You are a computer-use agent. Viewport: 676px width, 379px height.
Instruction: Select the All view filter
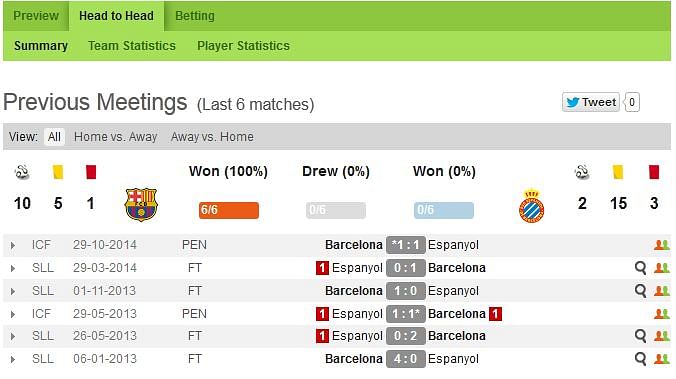pyautogui.click(x=54, y=137)
